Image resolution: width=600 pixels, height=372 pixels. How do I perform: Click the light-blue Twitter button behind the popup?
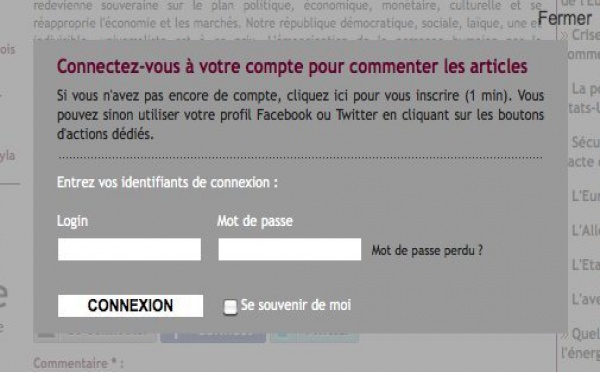(x=314, y=337)
